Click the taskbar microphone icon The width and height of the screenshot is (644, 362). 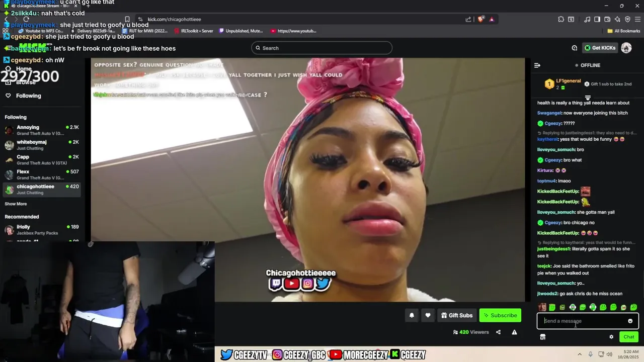coord(591,354)
